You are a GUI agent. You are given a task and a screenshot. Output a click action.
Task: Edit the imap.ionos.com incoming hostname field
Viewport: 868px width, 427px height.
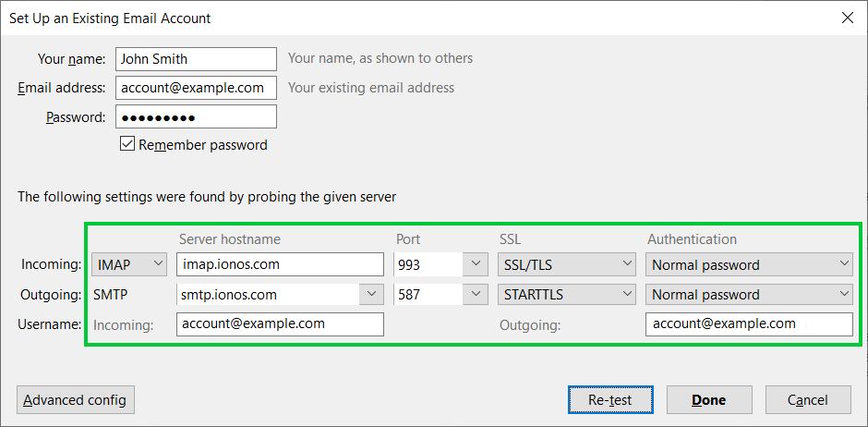coord(280,264)
